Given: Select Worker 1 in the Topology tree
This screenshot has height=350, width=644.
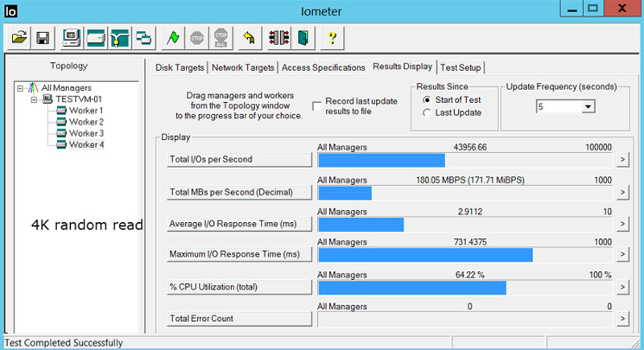Looking at the screenshot, I should click(x=86, y=110).
